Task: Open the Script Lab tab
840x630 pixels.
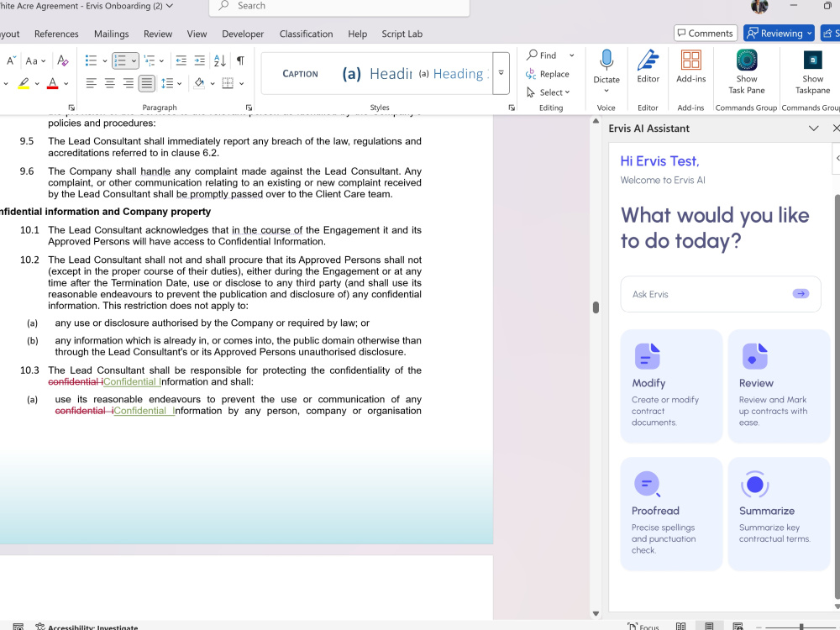Action: coord(402,34)
